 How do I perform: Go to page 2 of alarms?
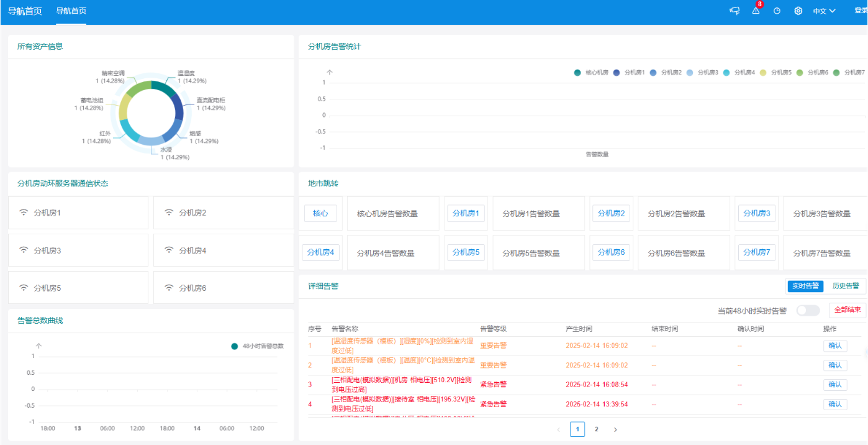point(596,429)
